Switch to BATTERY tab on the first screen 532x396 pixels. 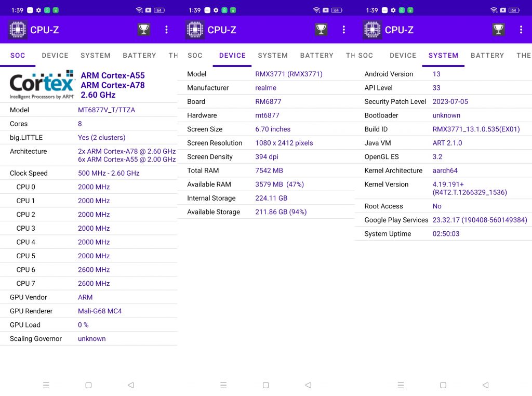(x=139, y=55)
